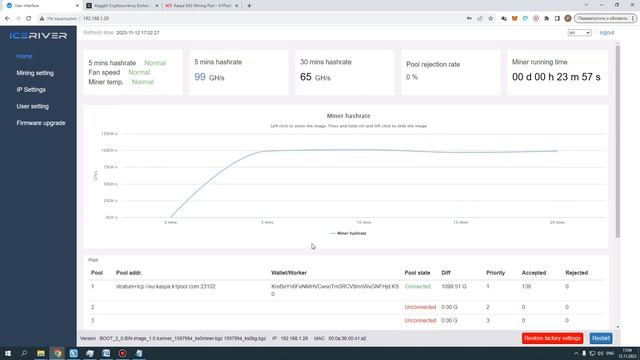Click the taskbar clock

point(627,353)
